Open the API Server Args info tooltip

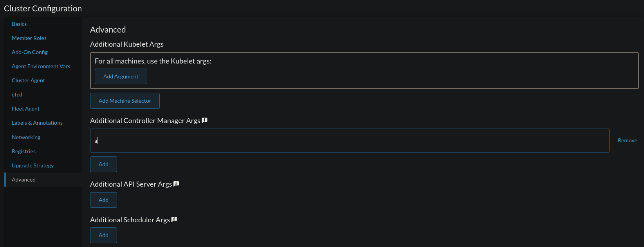tap(176, 183)
